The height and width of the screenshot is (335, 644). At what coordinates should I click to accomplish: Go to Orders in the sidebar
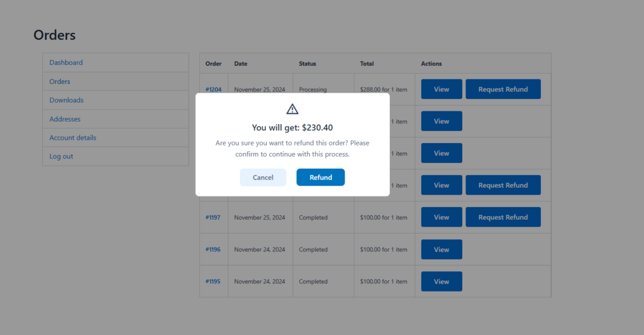click(60, 81)
